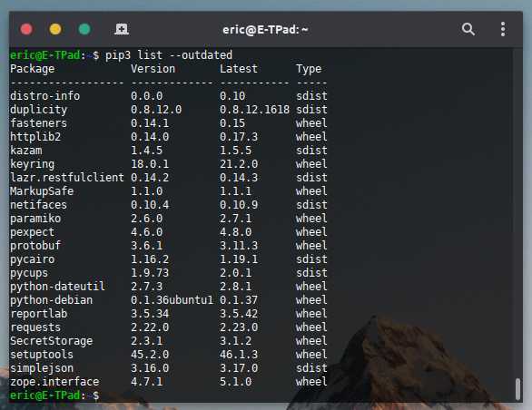This screenshot has height=410, width=532.
Task: Click the search magnifier icon
Action: 468,29
